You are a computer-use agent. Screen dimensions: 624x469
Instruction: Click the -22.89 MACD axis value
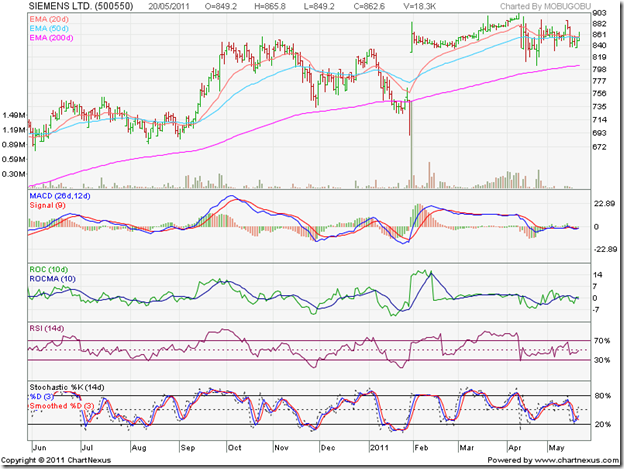click(605, 249)
